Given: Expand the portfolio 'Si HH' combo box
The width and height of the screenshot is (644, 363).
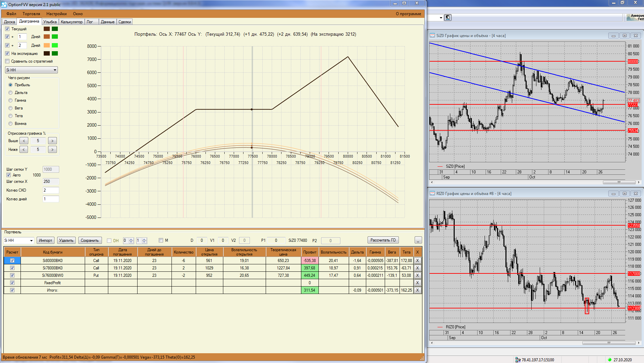Looking at the screenshot, I should tap(19, 240).
